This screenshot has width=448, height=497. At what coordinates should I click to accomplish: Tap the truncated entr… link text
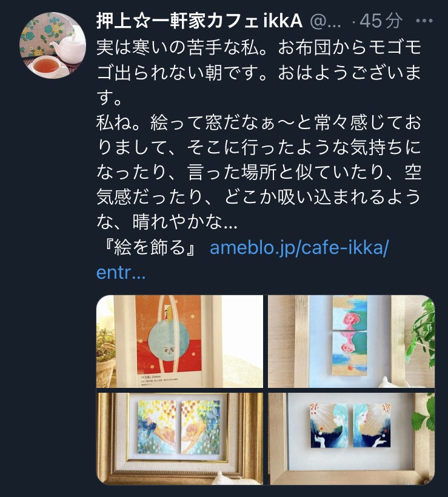coord(121,272)
